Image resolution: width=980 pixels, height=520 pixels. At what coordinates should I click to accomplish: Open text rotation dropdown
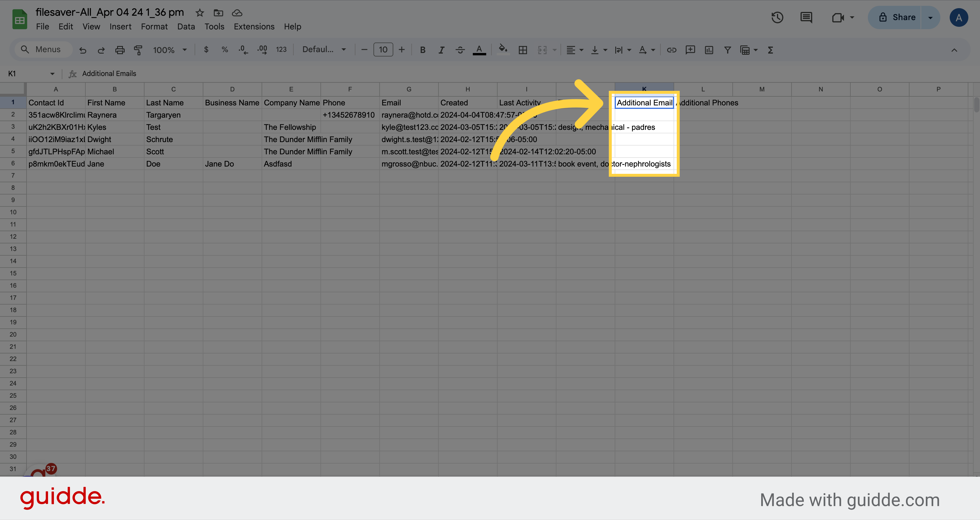tap(647, 50)
